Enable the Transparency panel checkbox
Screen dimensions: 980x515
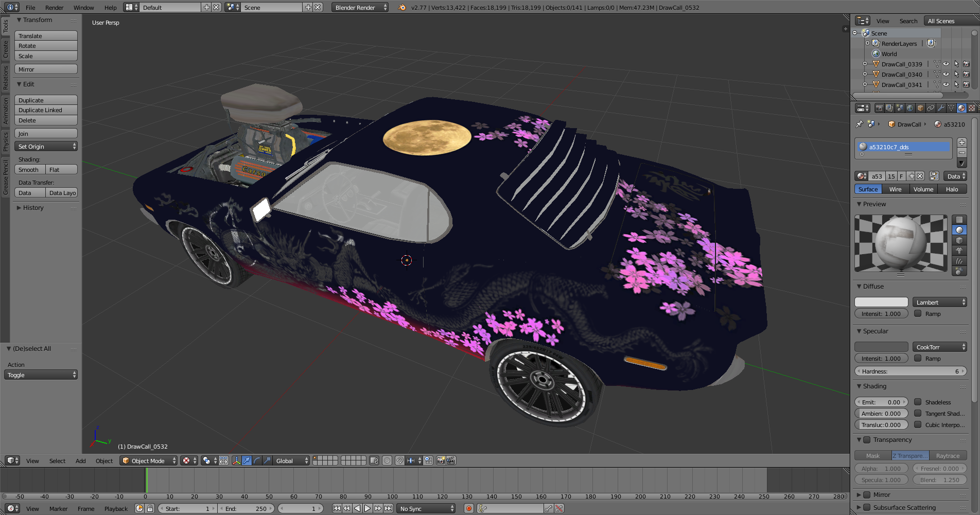[867, 439]
